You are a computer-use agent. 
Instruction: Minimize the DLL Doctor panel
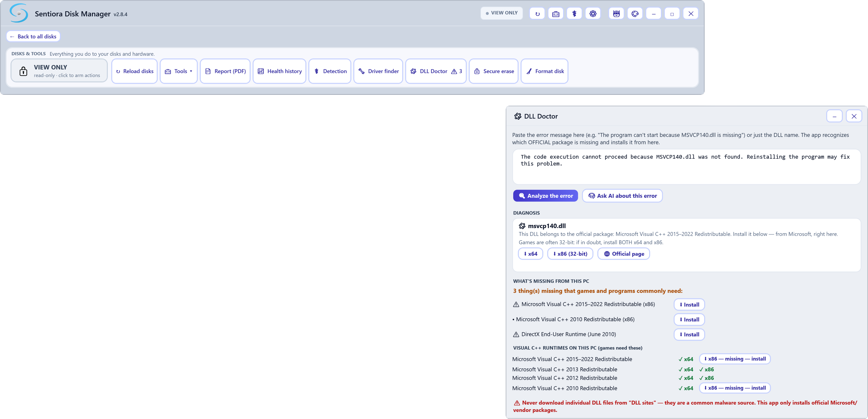point(834,116)
